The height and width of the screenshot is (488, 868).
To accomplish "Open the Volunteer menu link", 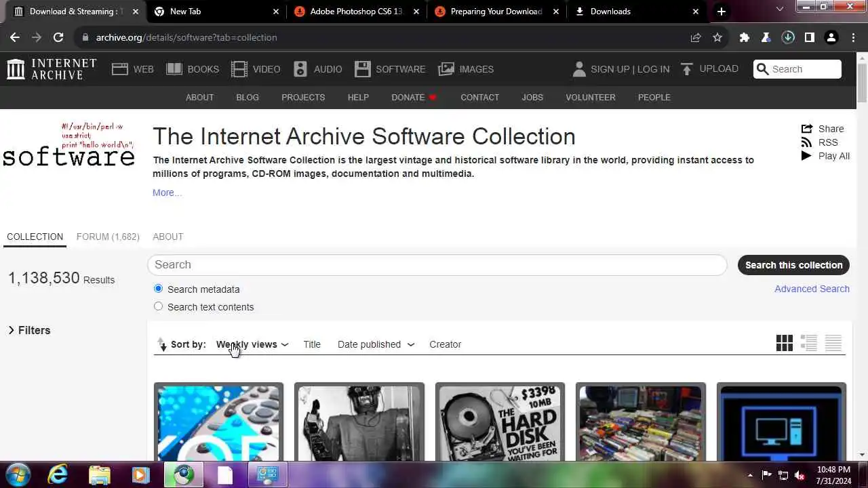I will point(591,97).
